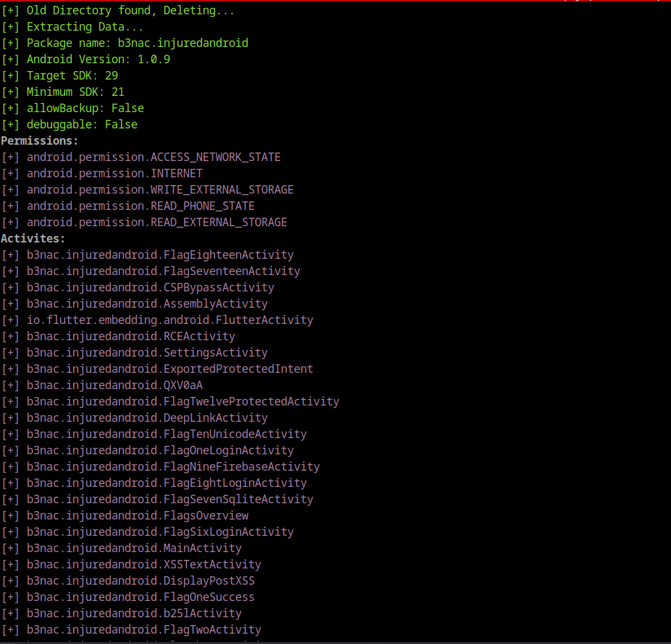Click the READ_EXTERNAL_STORAGE permission line
The width and height of the screenshot is (671, 644).
(x=144, y=222)
